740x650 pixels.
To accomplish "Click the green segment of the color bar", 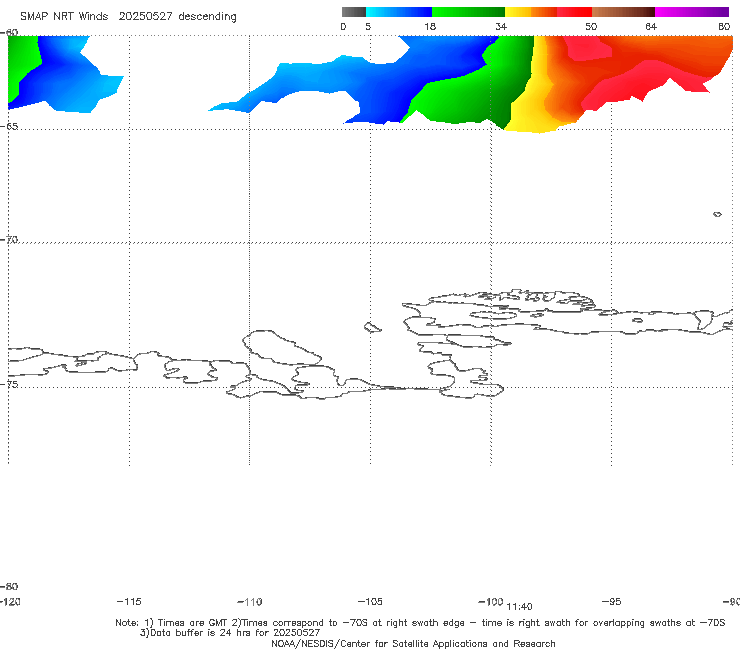I will point(468,12).
